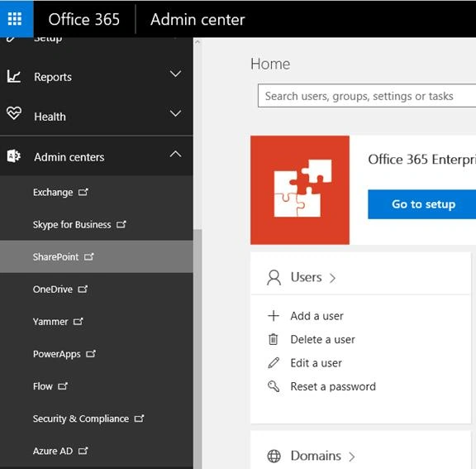The height and width of the screenshot is (469, 476).
Task: Expand the Reports section chevron
Action: click(x=175, y=74)
